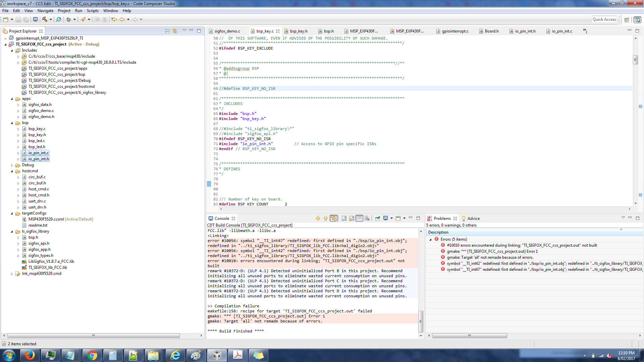This screenshot has height=362, width=644.
Task: Click the Quick Access field
Action: [604, 19]
